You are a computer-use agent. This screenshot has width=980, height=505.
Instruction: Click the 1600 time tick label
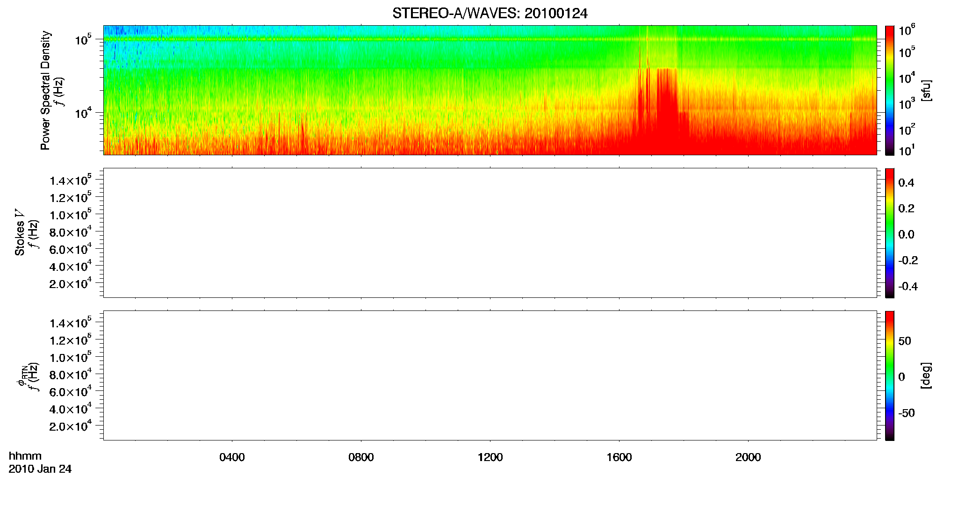click(x=619, y=457)
